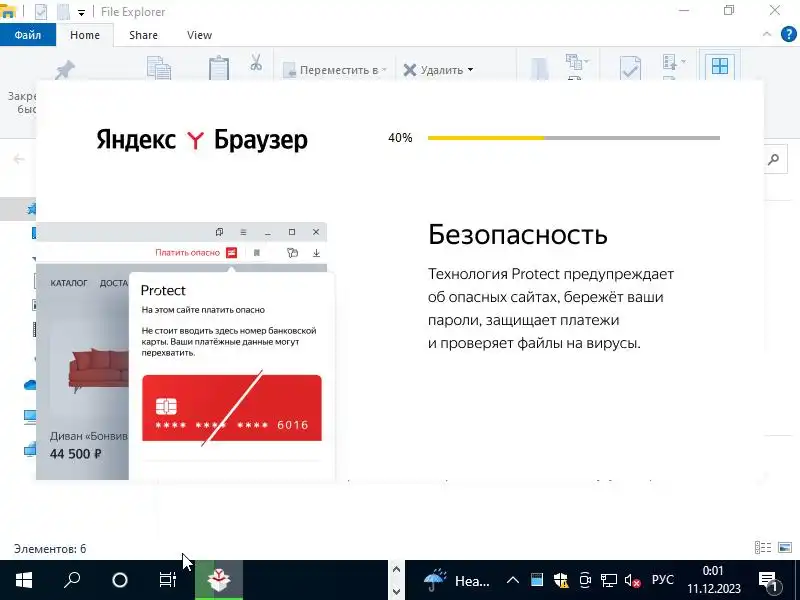Switch the input language РУС

coord(663,580)
